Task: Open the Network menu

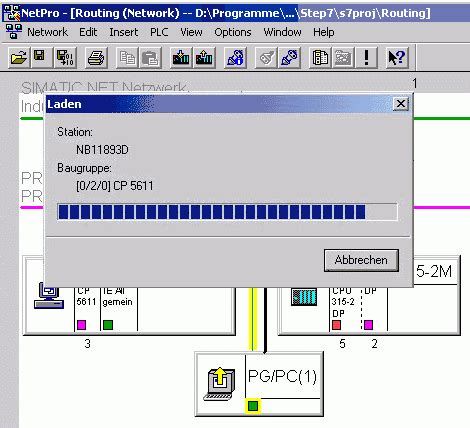Action: [x=47, y=32]
